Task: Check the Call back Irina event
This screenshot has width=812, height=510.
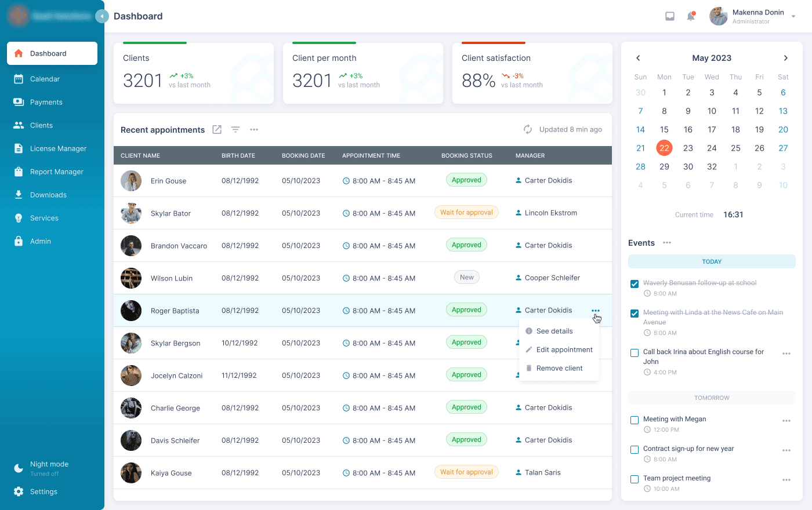Action: tap(635, 353)
